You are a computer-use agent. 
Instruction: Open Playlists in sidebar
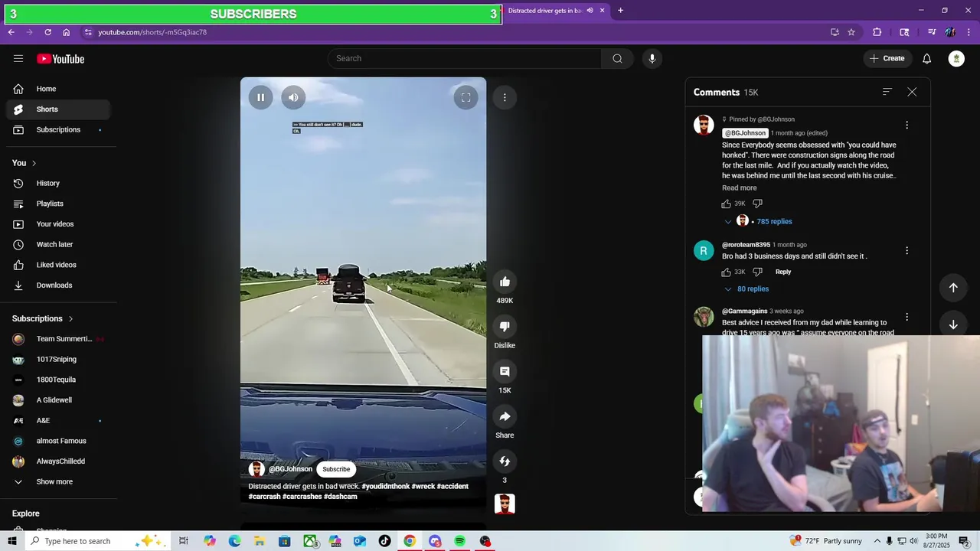point(58,204)
